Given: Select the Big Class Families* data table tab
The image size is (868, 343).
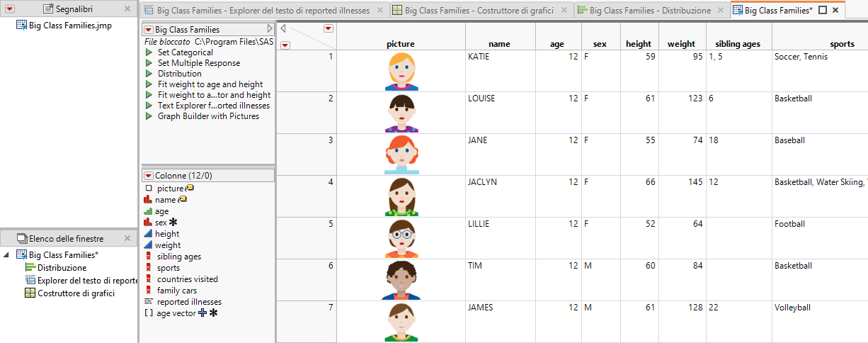Looking at the screenshot, I should coord(778,11).
